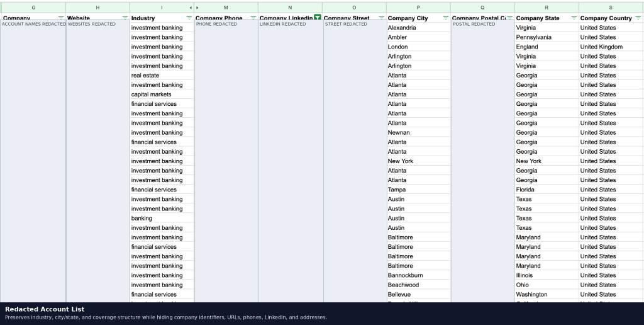644x325 pixels.
Task: Select the Ohio state cell
Action: point(547,285)
